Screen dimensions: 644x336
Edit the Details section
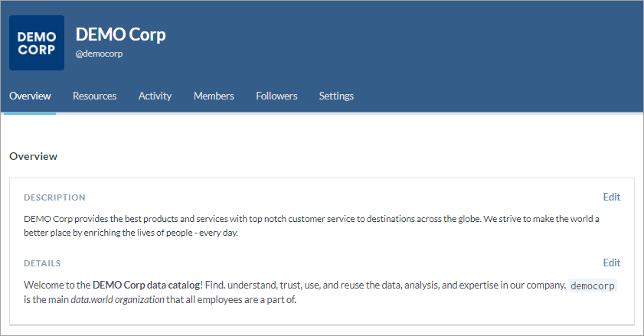[x=611, y=263]
